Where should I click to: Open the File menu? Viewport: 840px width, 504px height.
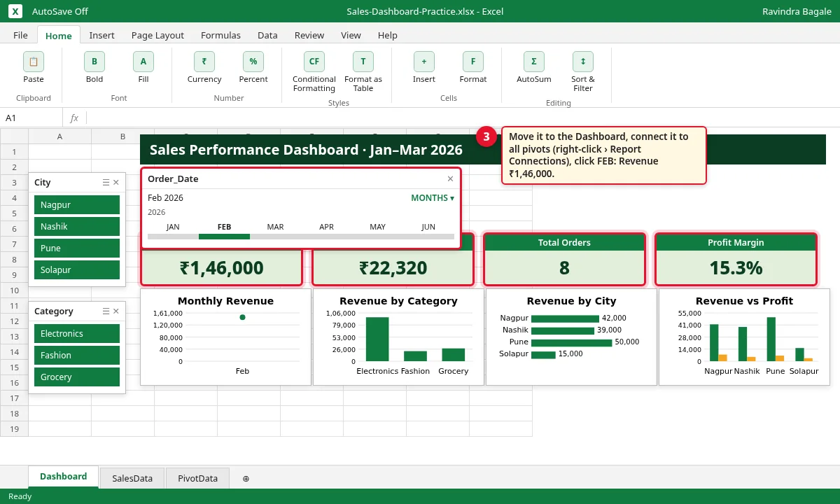[x=20, y=35]
